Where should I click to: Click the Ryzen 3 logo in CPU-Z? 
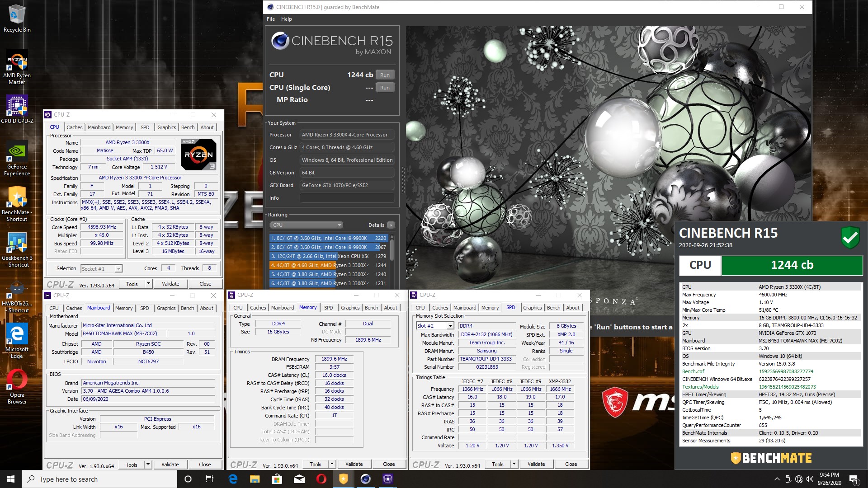198,155
